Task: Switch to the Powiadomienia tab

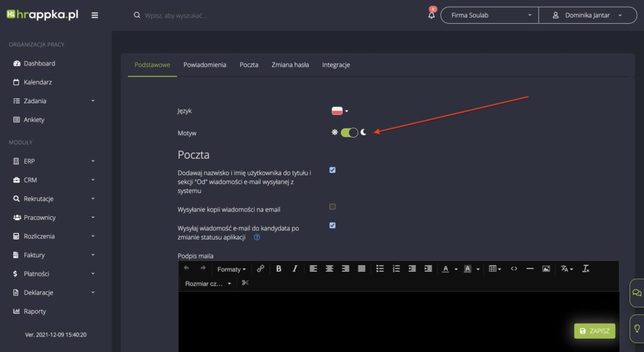Action: [204, 65]
